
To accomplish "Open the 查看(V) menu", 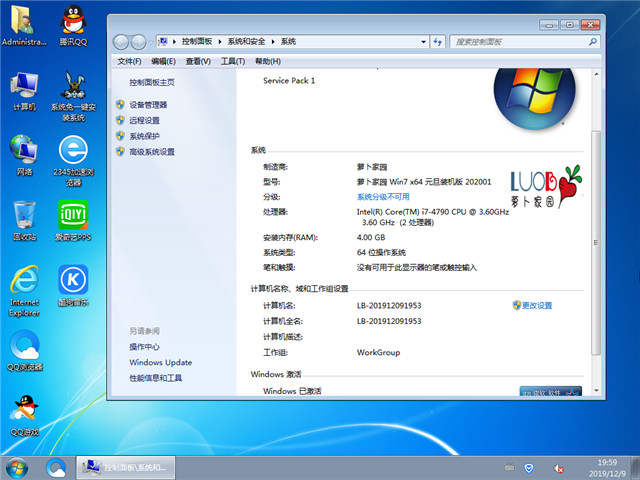I will tap(198, 61).
